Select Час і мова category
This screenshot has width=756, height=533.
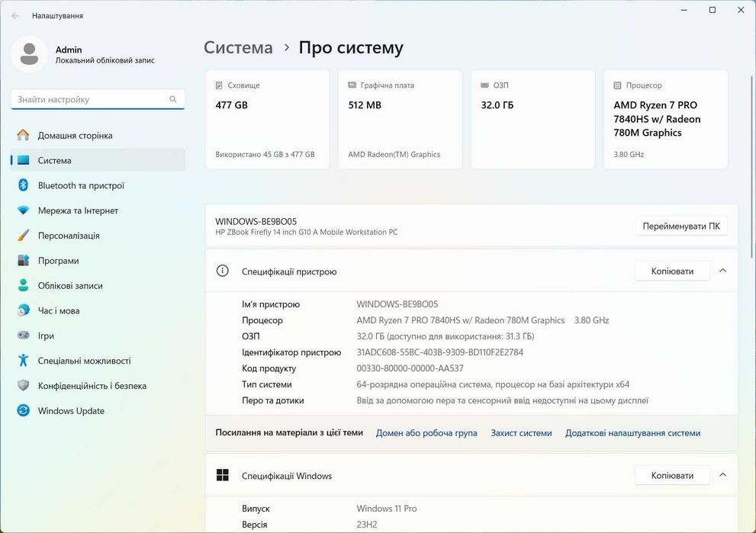pos(98,311)
